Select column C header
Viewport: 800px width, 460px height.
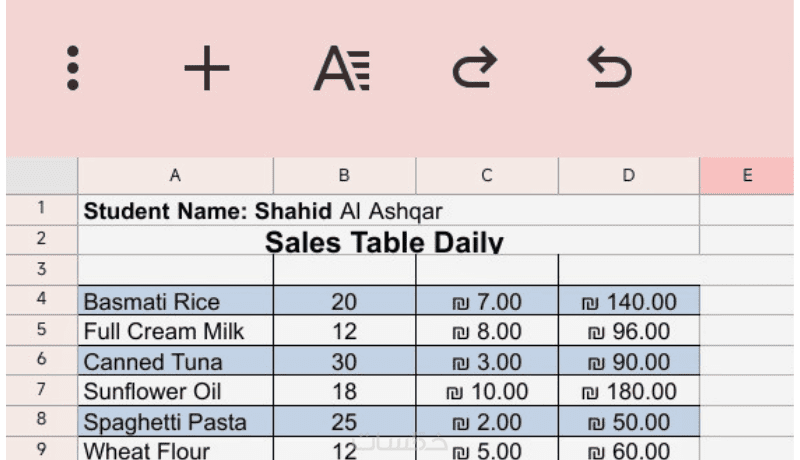pyautogui.click(x=487, y=176)
